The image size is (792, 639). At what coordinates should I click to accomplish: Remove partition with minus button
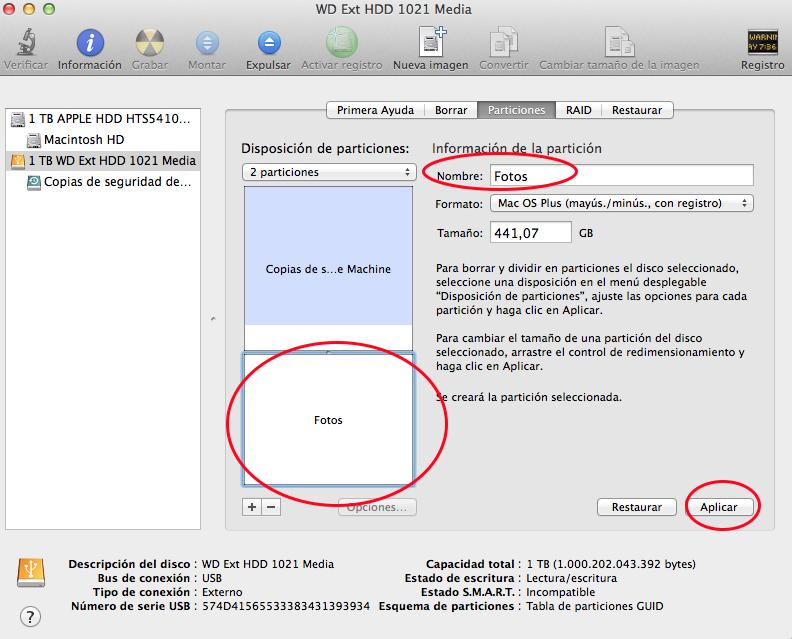coord(271,507)
